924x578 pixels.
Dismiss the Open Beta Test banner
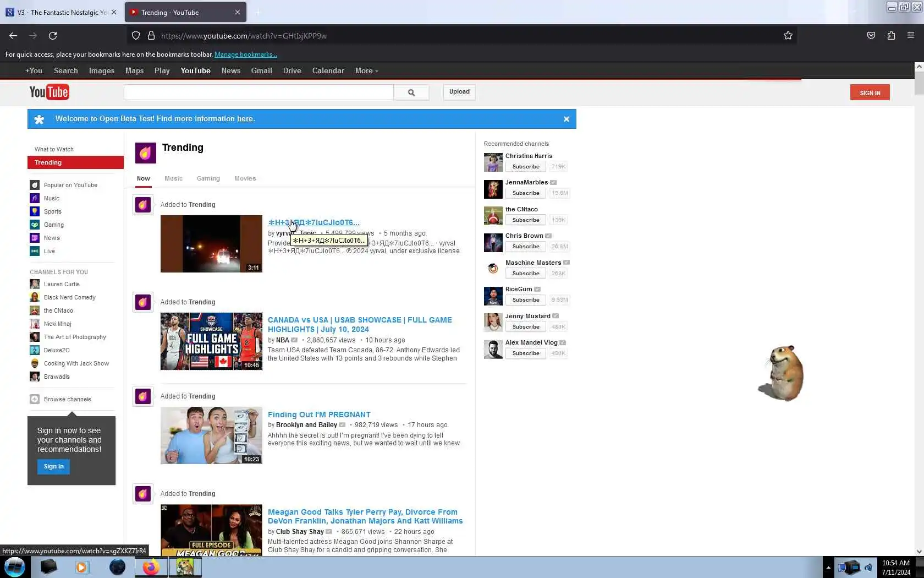coord(566,119)
